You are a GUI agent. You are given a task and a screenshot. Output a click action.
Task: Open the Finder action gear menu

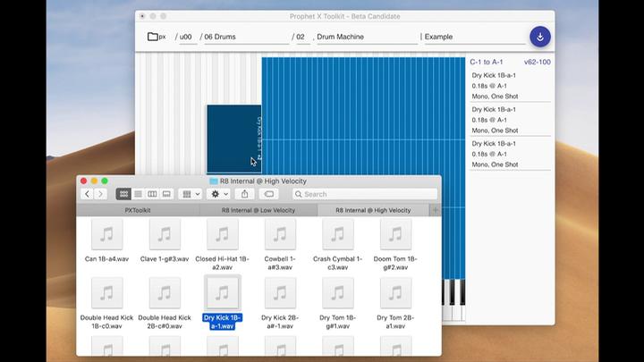point(219,194)
